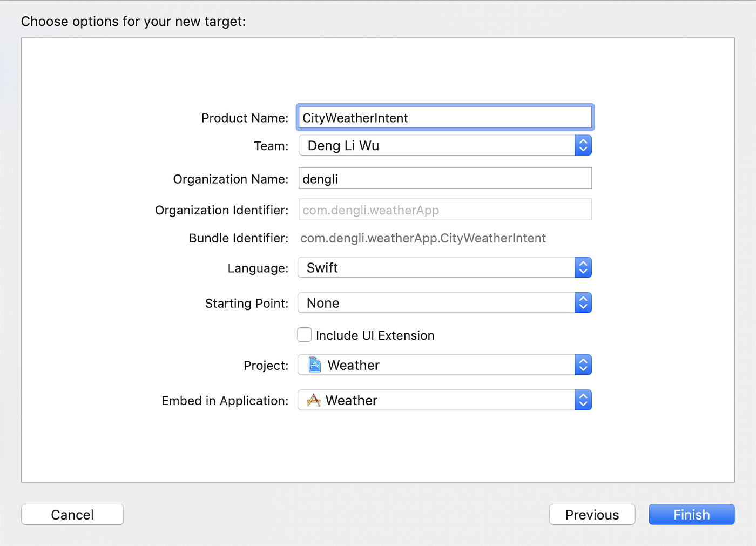Select the CityWeatherIntent text in Product Name
This screenshot has width=756, height=546.
(356, 117)
